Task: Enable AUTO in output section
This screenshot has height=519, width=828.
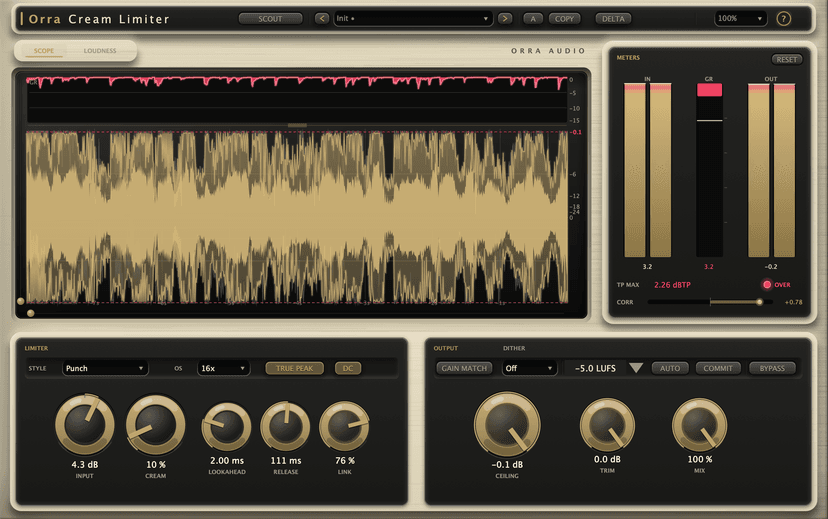Action: 670,368
